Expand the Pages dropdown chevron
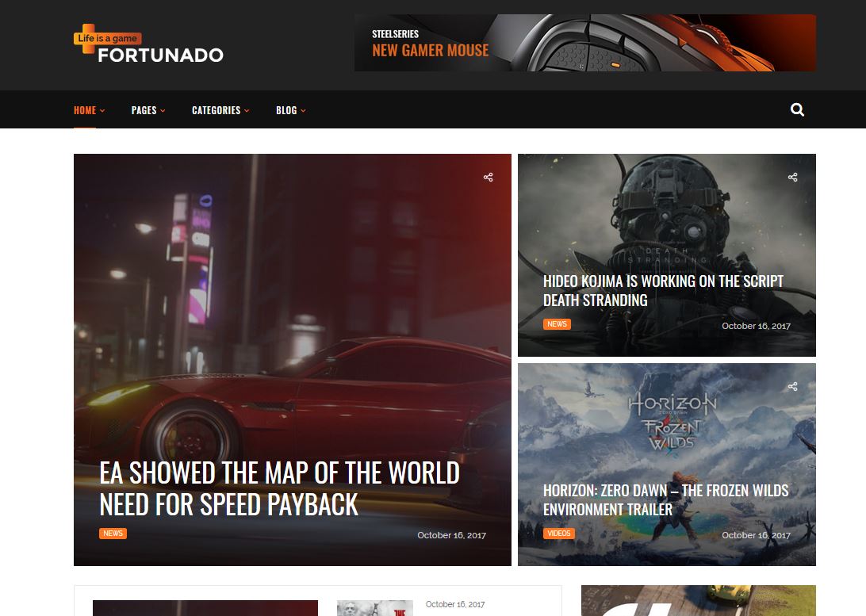Image resolution: width=866 pixels, height=616 pixels. tap(163, 111)
